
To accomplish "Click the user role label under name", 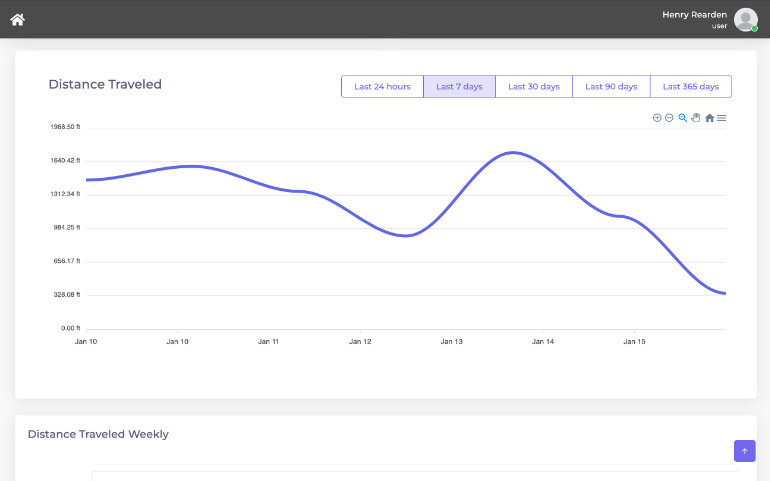I will point(719,26).
